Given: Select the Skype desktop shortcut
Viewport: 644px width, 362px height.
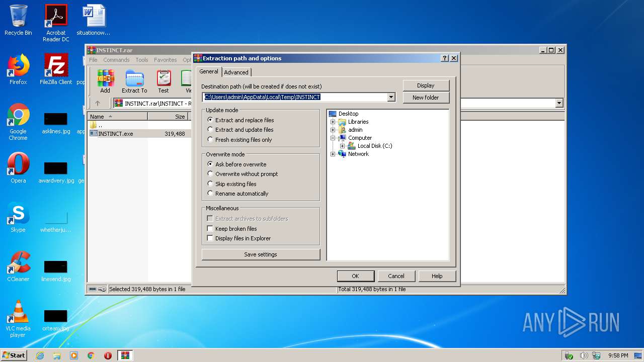Looking at the screenshot, I should [x=18, y=217].
